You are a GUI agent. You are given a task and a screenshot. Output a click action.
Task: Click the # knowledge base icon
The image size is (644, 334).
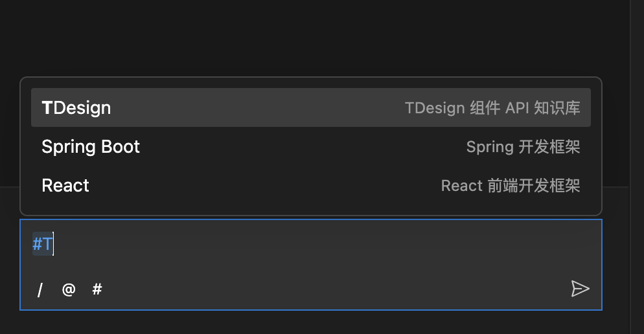[x=97, y=289]
